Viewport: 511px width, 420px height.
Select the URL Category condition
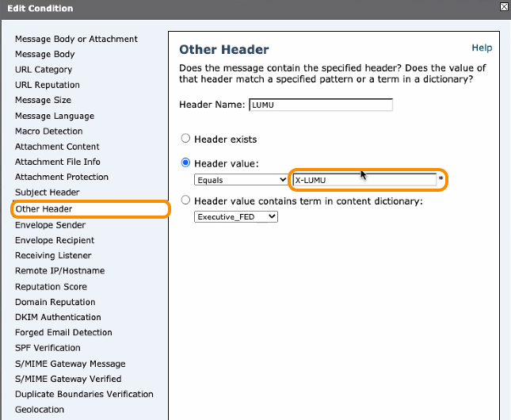44,70
